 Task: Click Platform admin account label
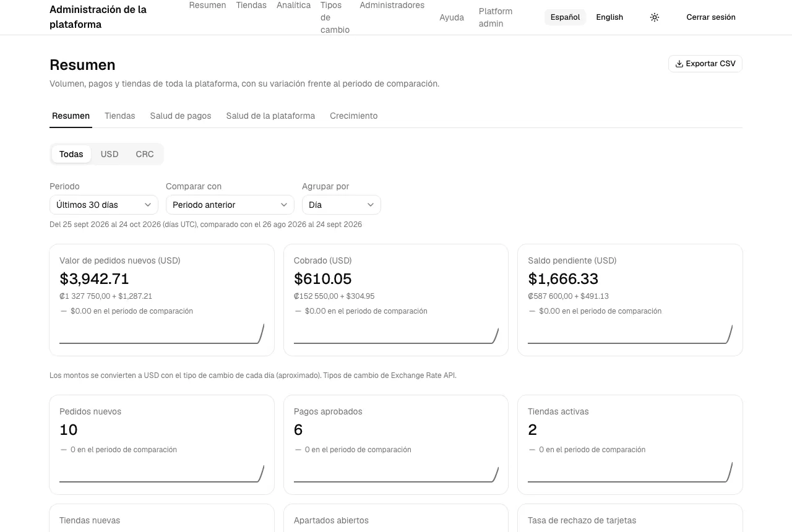[496, 17]
